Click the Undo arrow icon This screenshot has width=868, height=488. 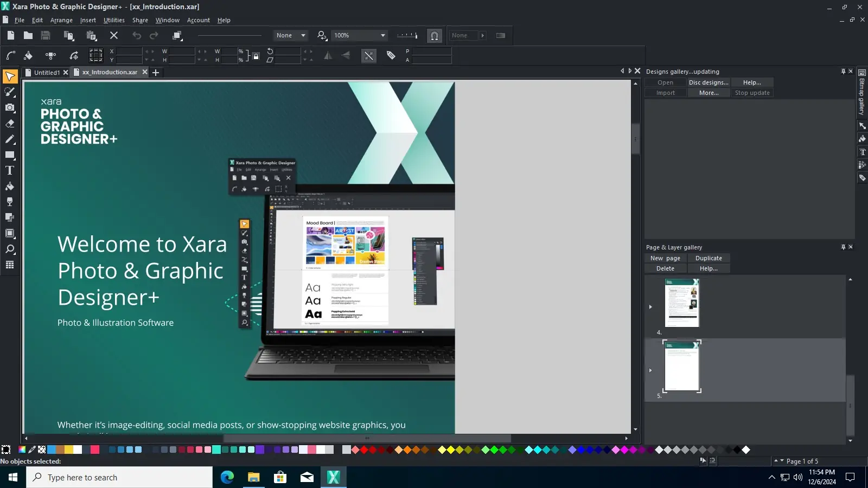[137, 35]
